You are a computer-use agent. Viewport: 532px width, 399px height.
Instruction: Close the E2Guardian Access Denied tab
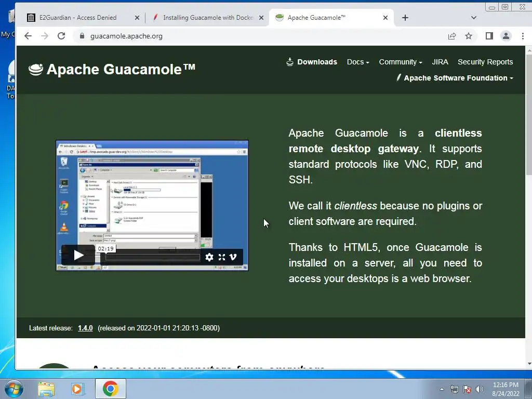click(x=137, y=18)
